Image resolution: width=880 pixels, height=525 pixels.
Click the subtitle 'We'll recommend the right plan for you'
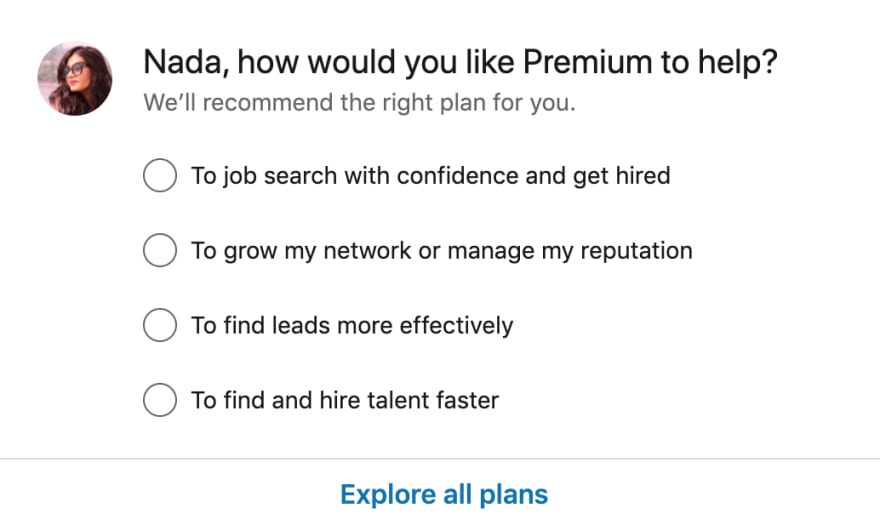coord(359,103)
